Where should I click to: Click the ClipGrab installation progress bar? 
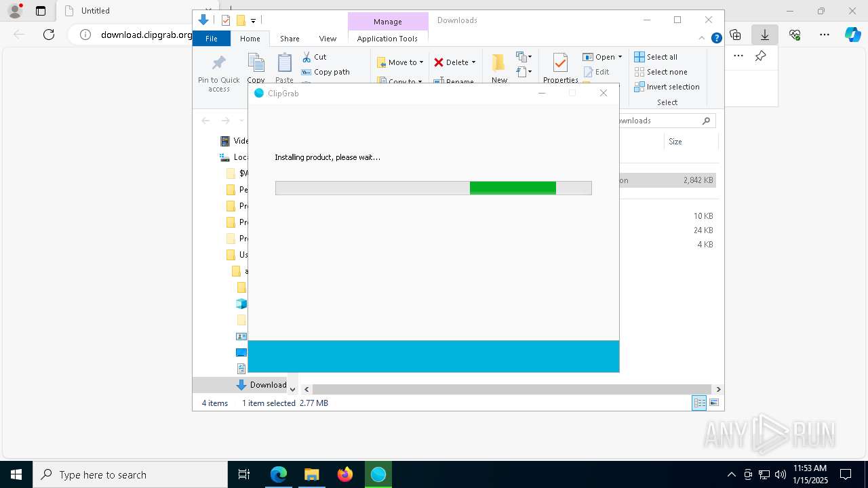coord(433,188)
